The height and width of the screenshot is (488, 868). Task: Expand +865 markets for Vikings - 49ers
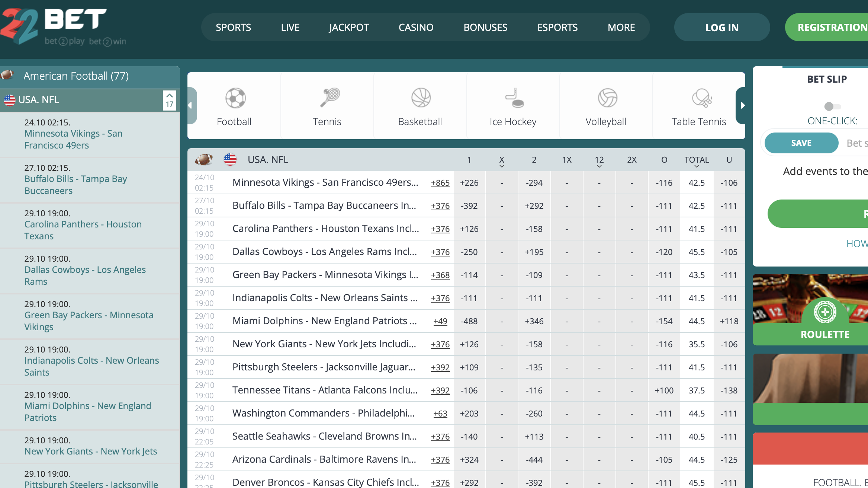click(440, 183)
